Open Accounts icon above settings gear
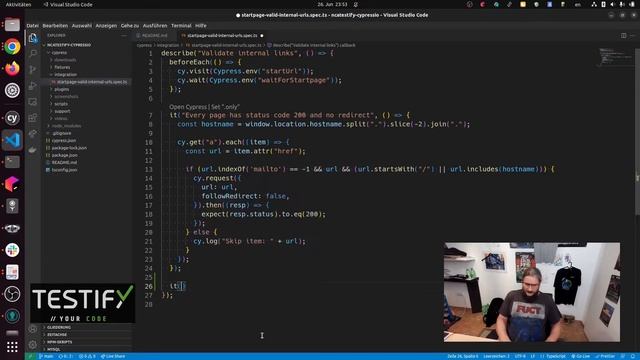This screenshot has width=640, height=360. [x=33, y=329]
